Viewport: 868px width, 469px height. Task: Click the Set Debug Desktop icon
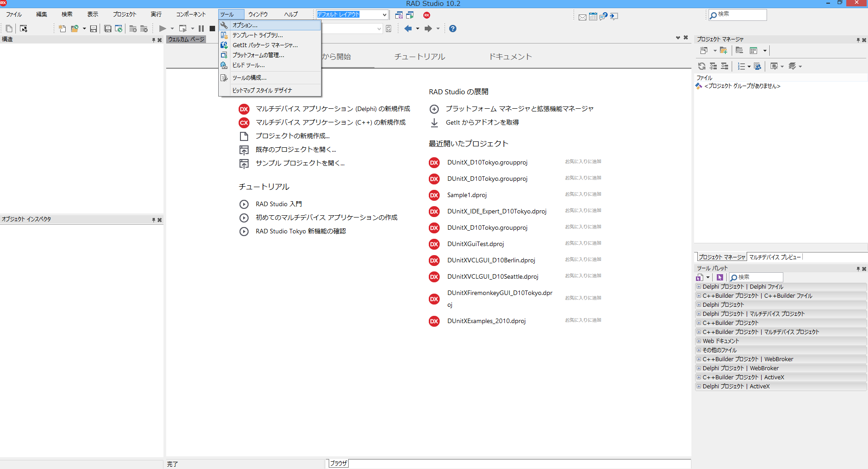[x=410, y=15]
